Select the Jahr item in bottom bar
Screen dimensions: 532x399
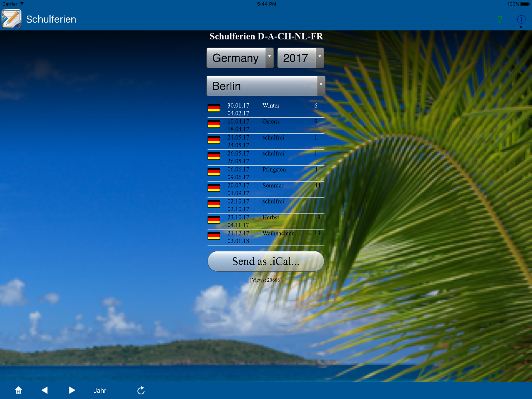click(x=100, y=390)
